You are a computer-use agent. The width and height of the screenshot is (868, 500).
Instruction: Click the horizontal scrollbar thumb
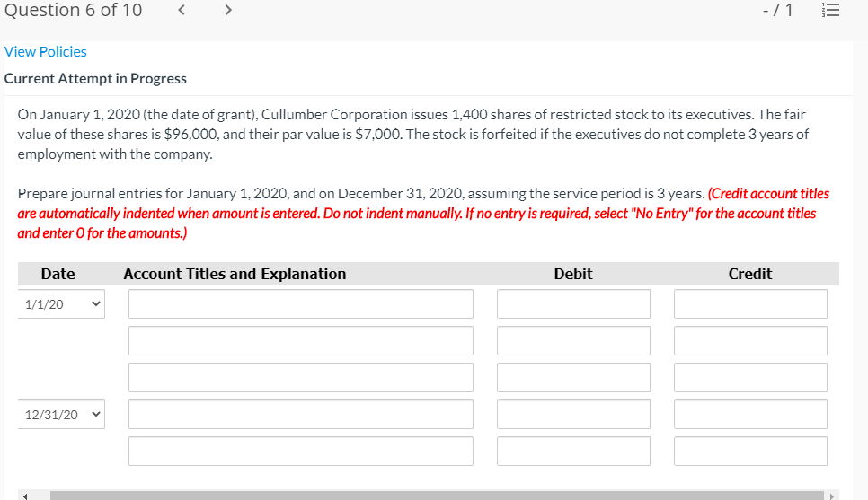(437, 496)
